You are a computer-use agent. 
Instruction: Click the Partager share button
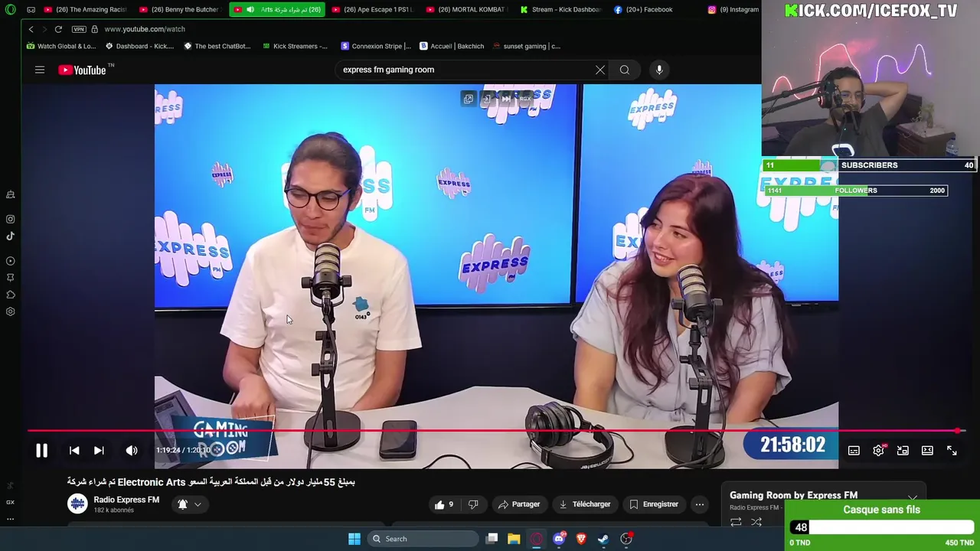click(519, 504)
